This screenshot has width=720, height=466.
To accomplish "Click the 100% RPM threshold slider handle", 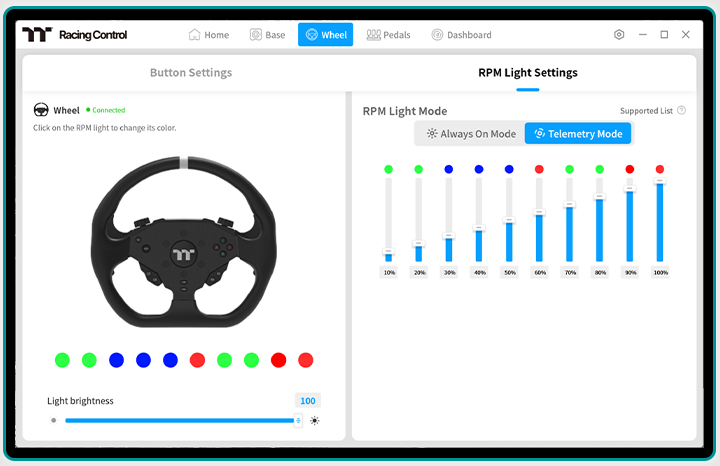I will (x=660, y=181).
